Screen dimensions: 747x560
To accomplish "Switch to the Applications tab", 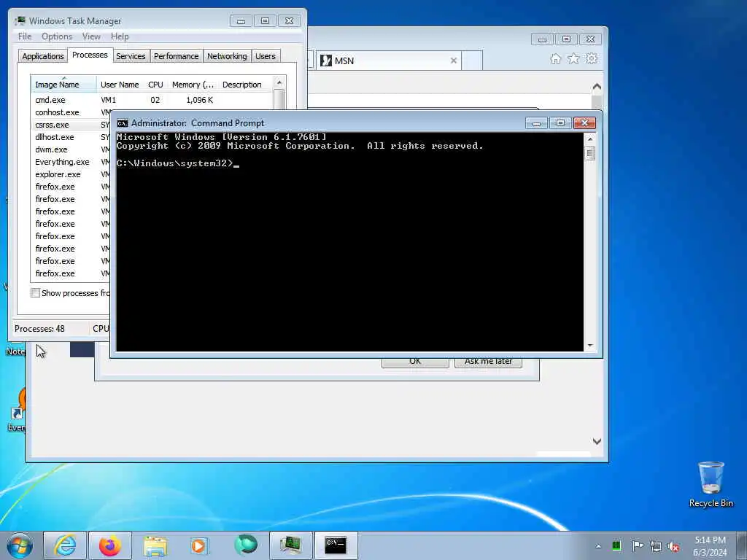I will [x=43, y=56].
